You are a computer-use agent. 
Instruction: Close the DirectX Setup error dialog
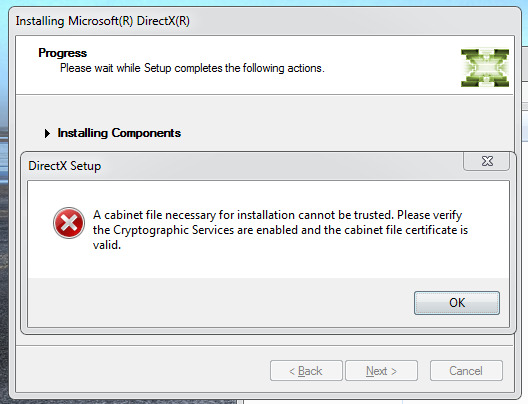487,161
